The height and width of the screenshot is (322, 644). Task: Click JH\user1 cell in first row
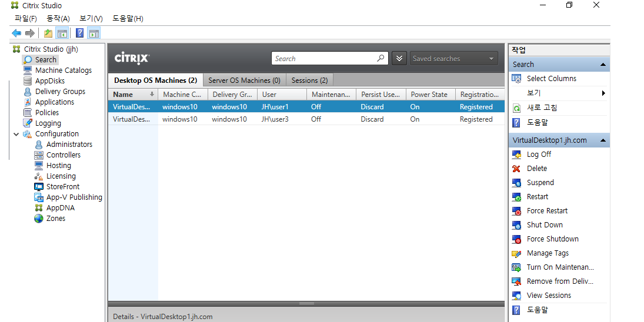coord(275,107)
